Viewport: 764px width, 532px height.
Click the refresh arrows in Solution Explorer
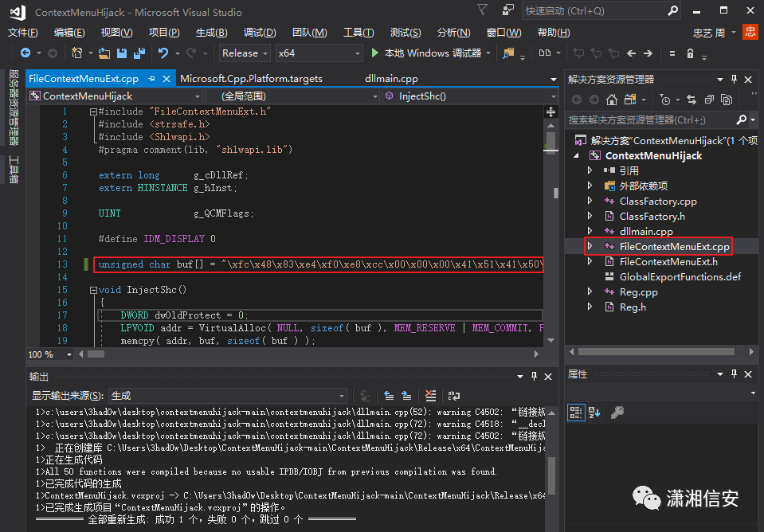coord(692,100)
